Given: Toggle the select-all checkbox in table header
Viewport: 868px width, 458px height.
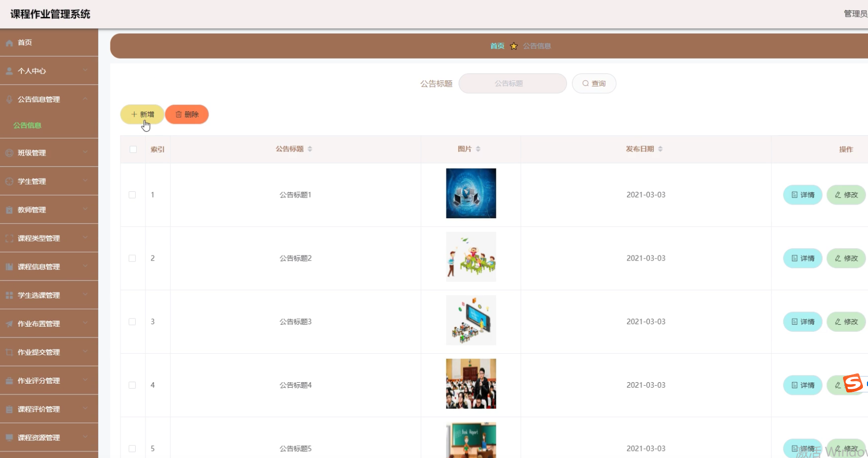Looking at the screenshot, I should pos(133,149).
